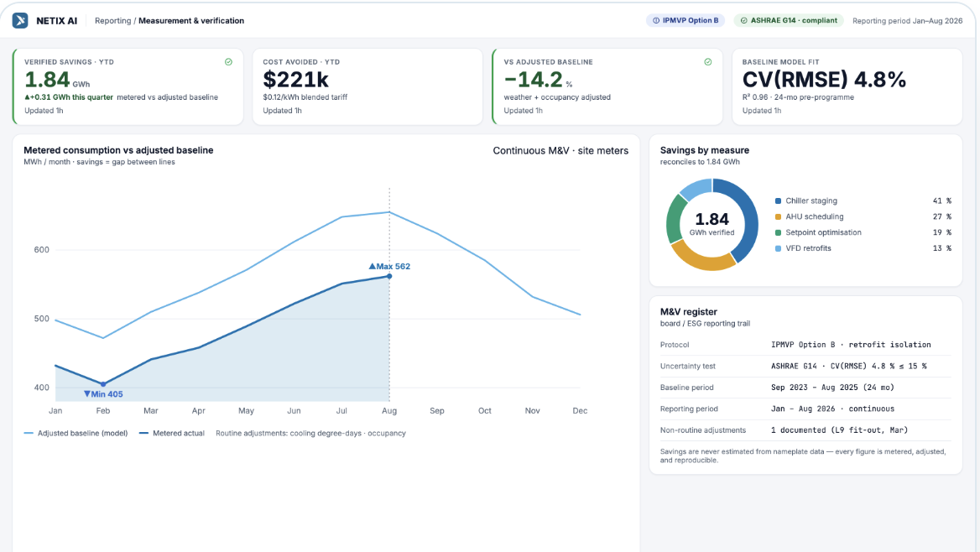Image resolution: width=980 pixels, height=552 pixels.
Task: Click the info icon in IPMVP Option B badge
Action: pos(656,21)
